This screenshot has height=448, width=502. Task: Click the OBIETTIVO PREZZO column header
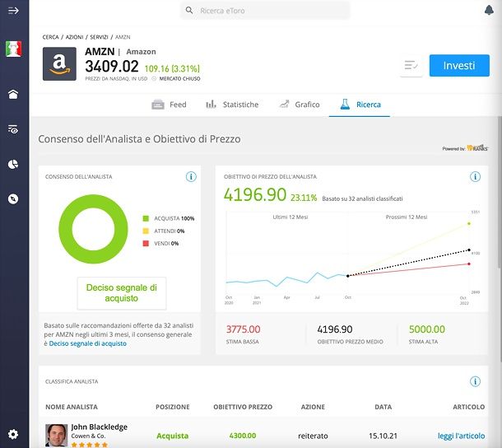point(243,407)
